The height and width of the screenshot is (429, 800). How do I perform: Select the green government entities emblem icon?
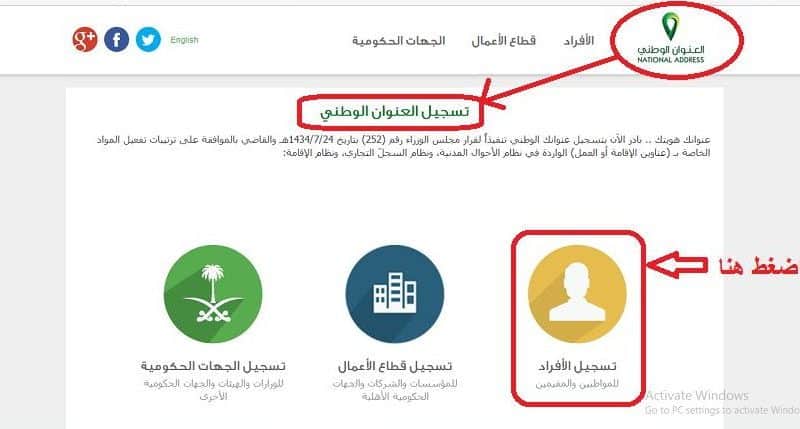pyautogui.click(x=213, y=294)
